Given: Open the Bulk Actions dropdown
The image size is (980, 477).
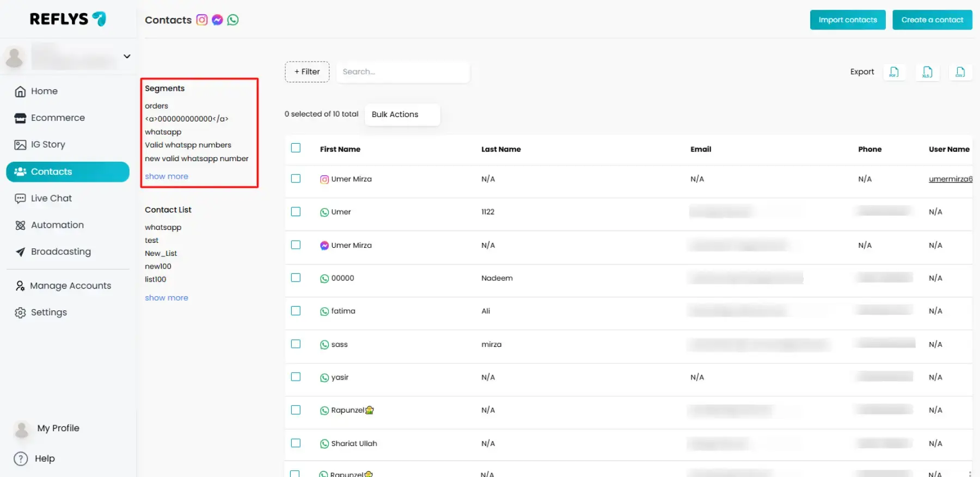Looking at the screenshot, I should [402, 114].
